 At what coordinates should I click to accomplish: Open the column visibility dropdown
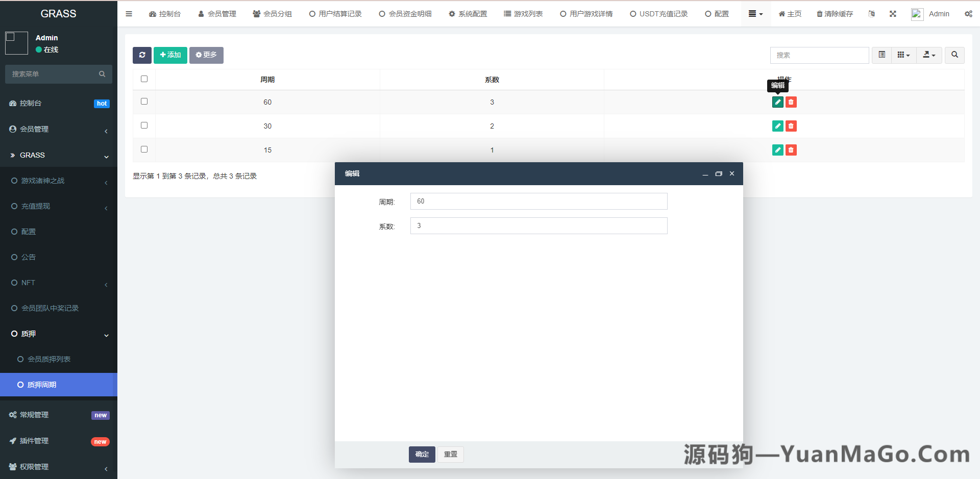click(x=903, y=55)
